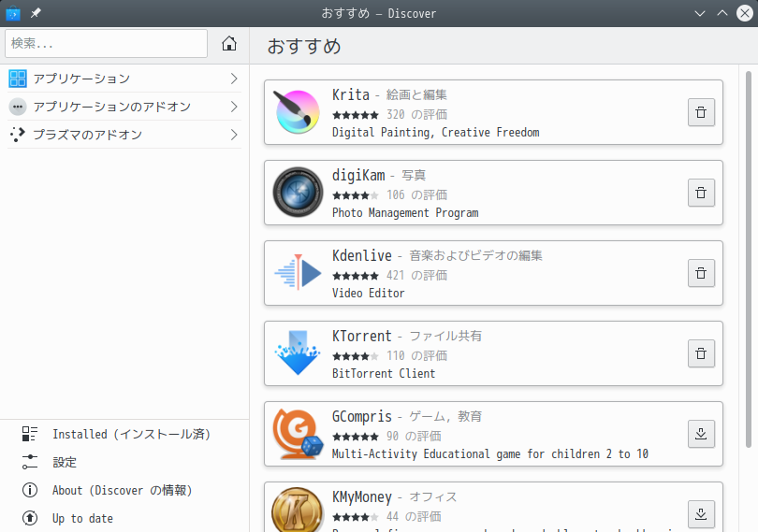Screen dimensions: 758x532
Task: Open アプリケーションのアドオン category
Action: pyautogui.click(x=124, y=107)
